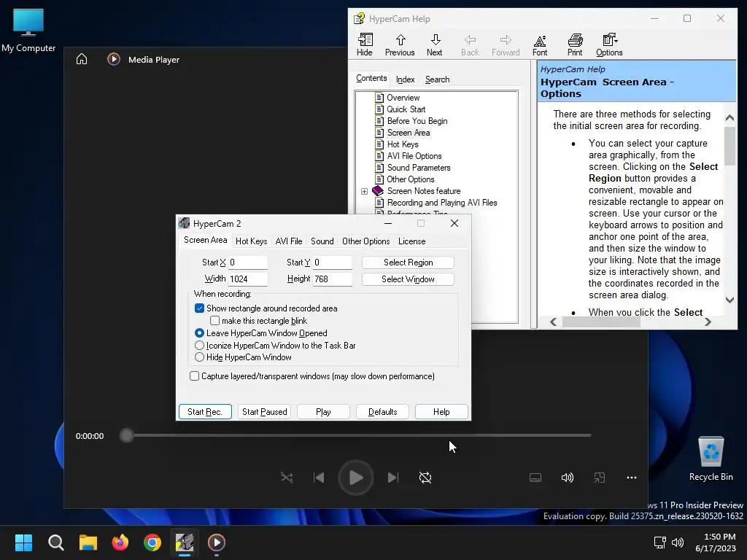Viewport: 747px width, 560px height.
Task: Go to Next topic in HyperCam Help
Action: point(435,44)
